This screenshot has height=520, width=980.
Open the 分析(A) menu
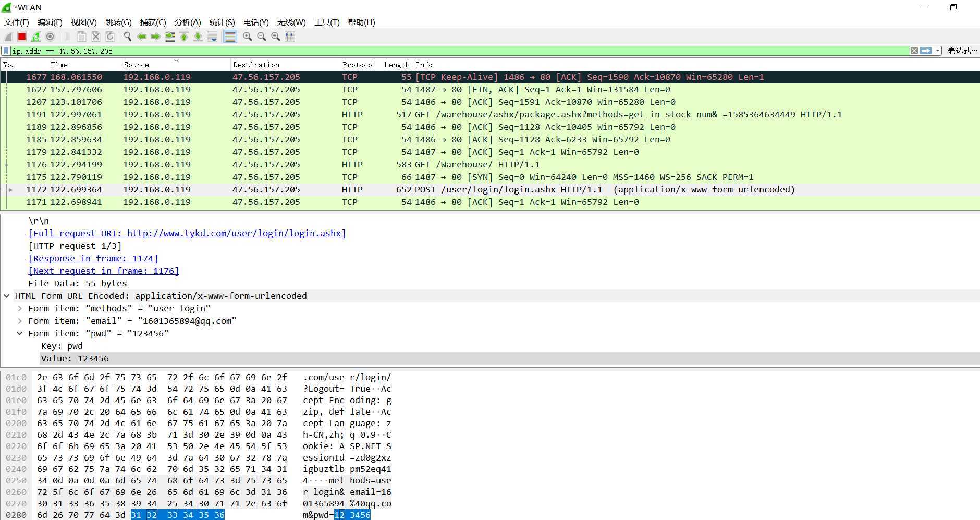coord(188,22)
